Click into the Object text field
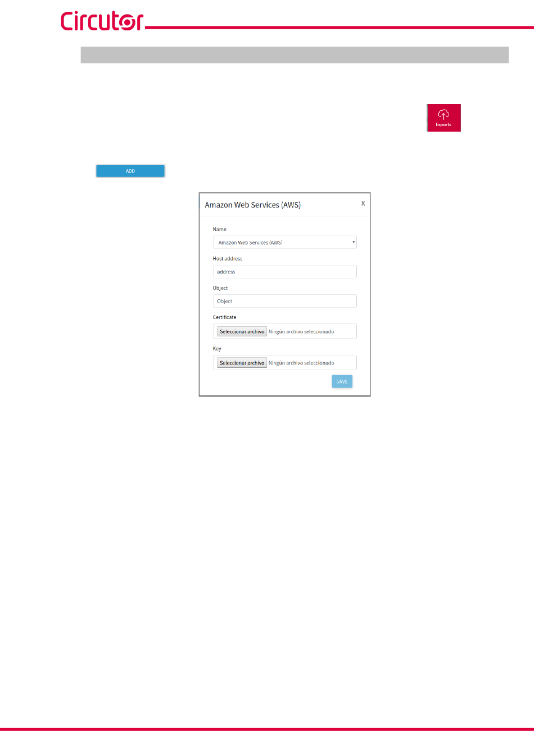 point(284,301)
